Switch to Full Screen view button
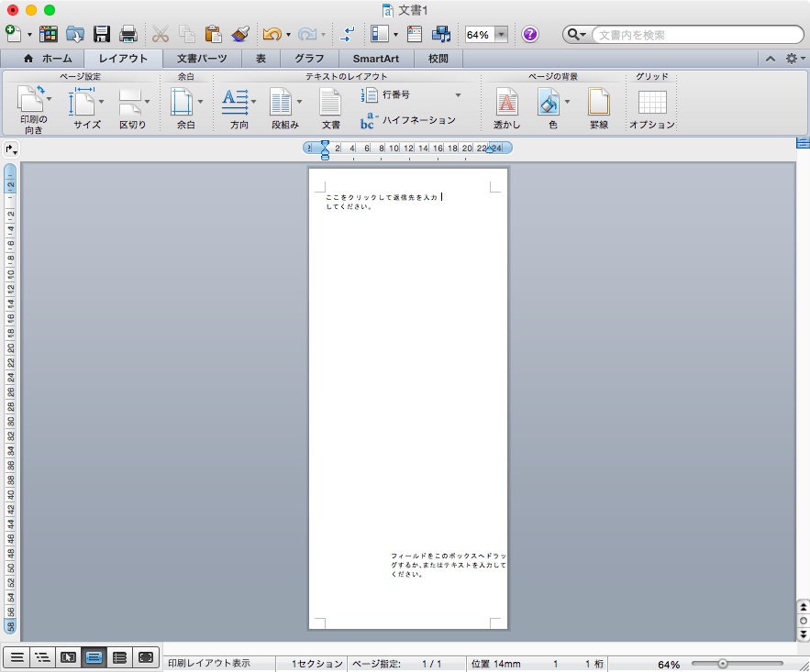Viewport: 810px width, 672px height. [x=146, y=657]
